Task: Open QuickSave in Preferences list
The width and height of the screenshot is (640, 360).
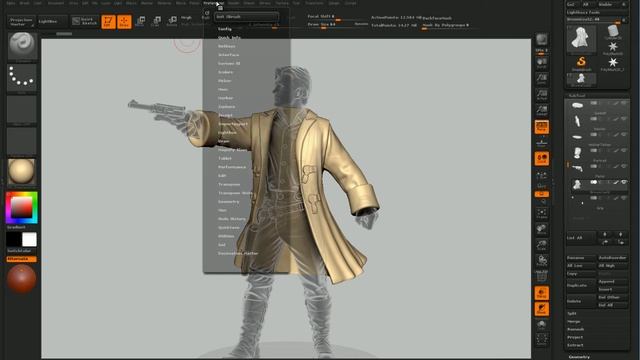Action: pos(229,228)
